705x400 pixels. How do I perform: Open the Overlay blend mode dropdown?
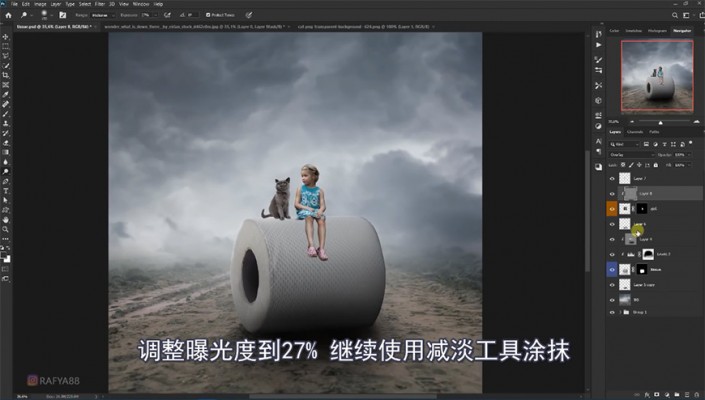pyautogui.click(x=631, y=155)
